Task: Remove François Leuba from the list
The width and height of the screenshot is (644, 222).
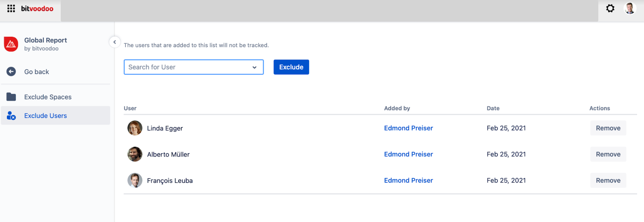Action: click(608, 180)
